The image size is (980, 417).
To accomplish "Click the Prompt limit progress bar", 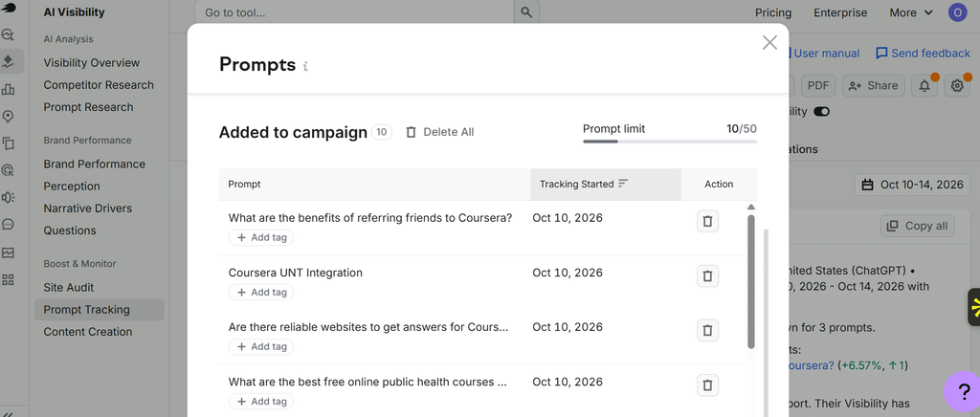I will (x=669, y=142).
